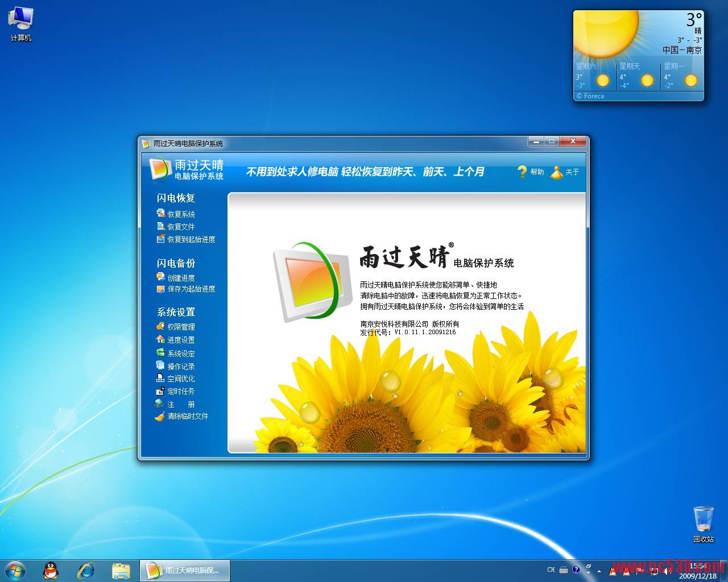Open 创建进度 create progress option
This screenshot has height=582, width=728.
point(176,277)
